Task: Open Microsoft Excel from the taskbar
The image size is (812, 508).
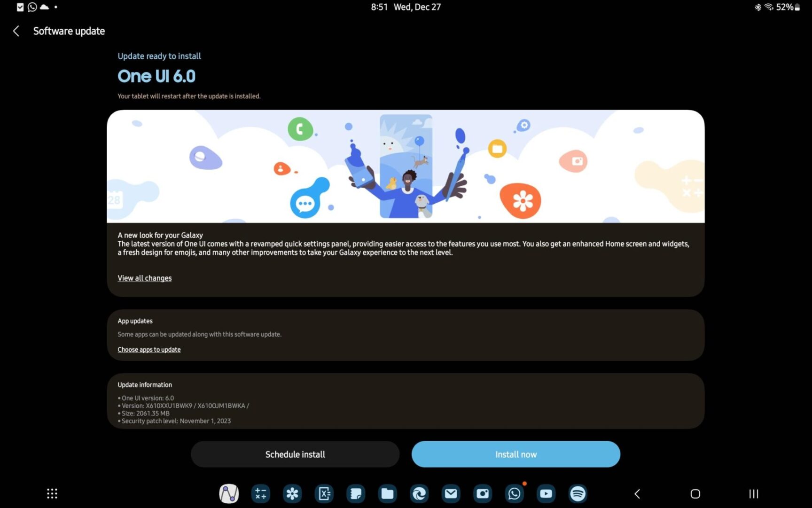Action: tap(324, 493)
